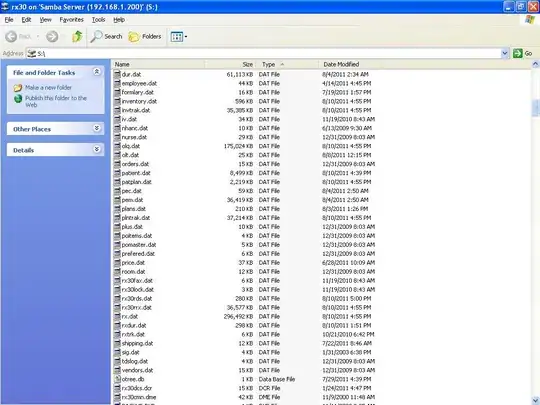The width and height of the screenshot is (540, 405).
Task: Expand the address bar dropdown arrow
Action: tap(505, 53)
